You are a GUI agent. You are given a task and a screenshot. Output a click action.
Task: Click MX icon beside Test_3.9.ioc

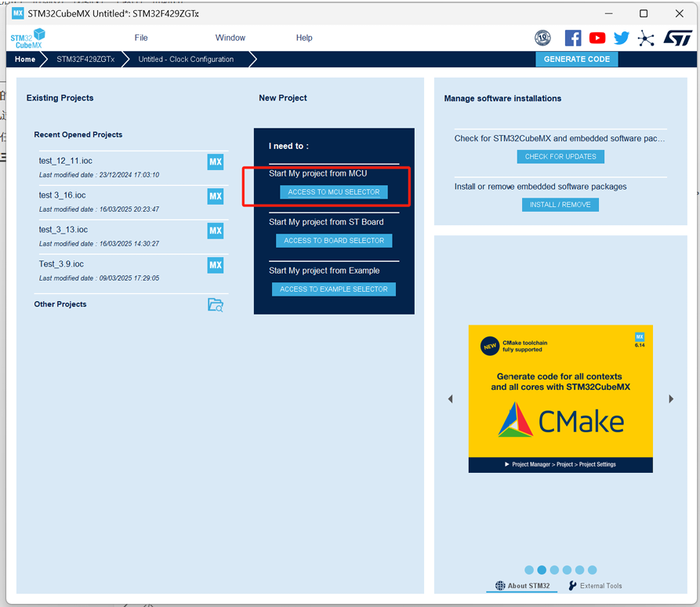[216, 265]
